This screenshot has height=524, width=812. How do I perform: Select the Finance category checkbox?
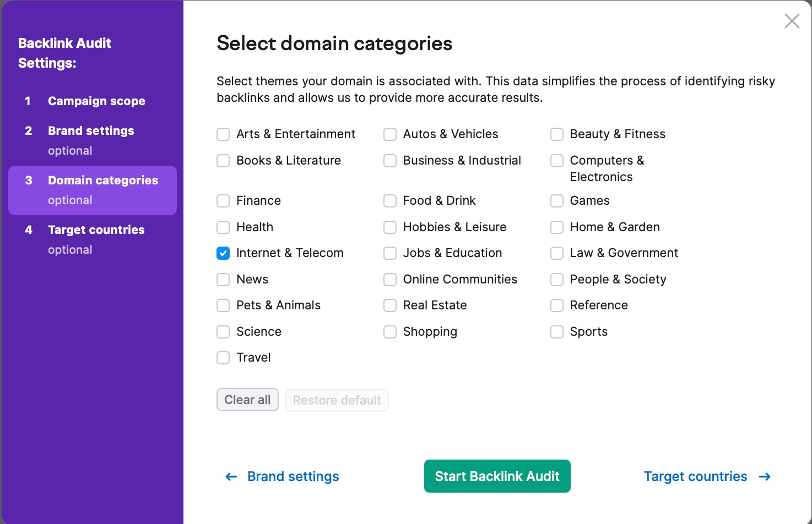pos(223,201)
